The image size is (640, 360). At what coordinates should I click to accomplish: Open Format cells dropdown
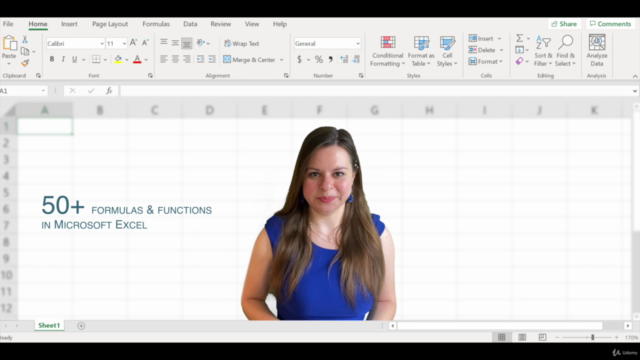point(486,61)
